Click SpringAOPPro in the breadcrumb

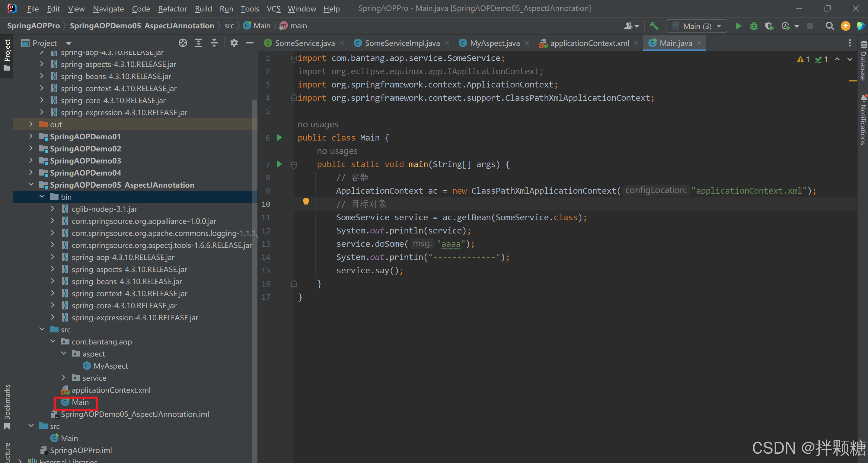(34, 26)
